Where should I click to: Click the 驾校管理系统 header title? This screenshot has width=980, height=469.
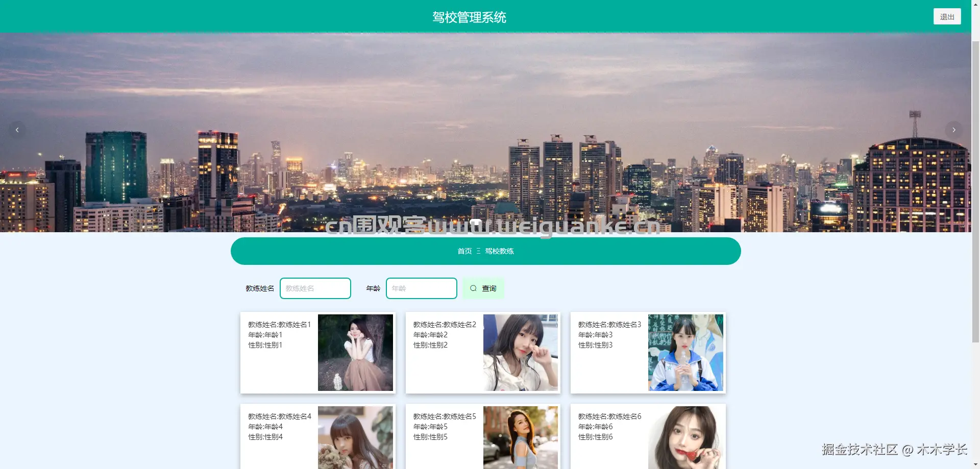click(469, 17)
